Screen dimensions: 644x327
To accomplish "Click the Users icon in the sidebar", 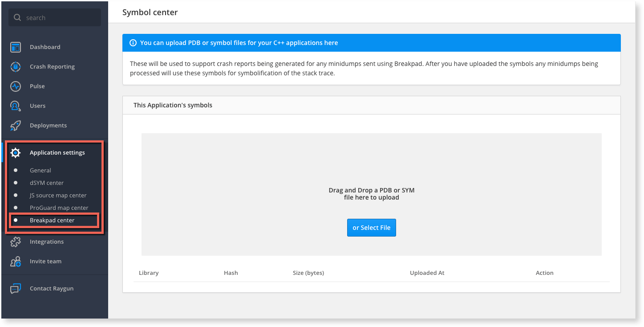I will (16, 106).
